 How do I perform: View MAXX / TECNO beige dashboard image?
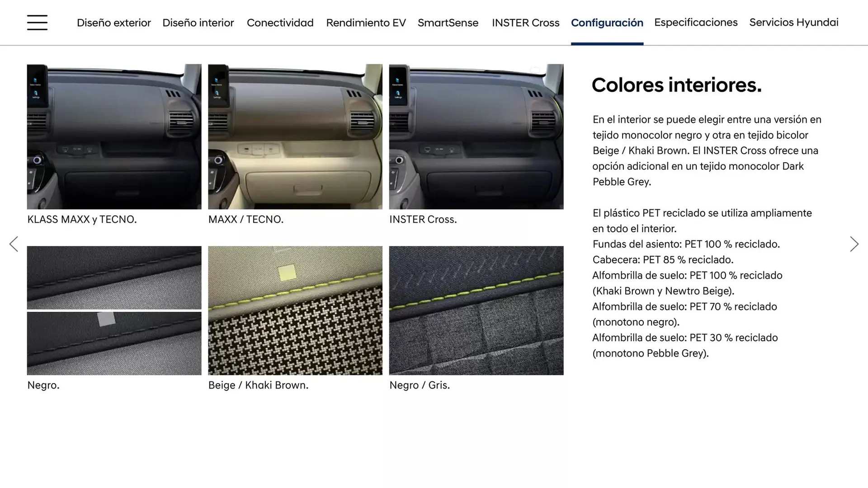point(295,136)
